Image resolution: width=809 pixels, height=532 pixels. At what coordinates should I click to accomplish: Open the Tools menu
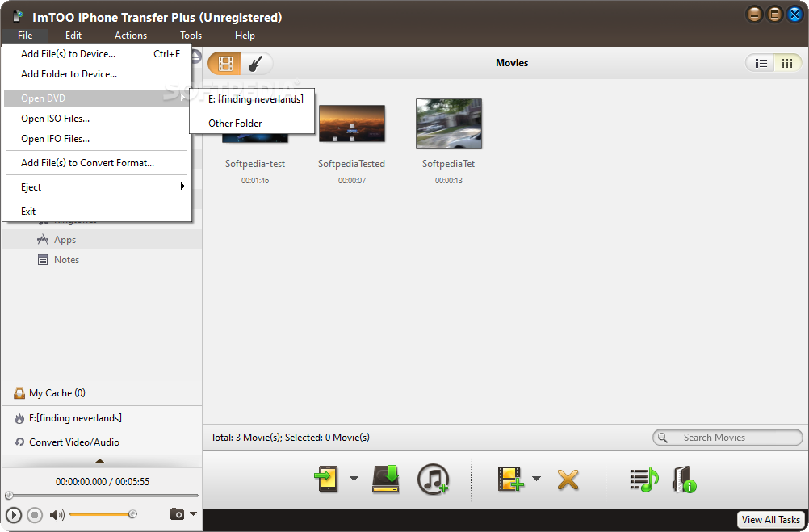click(x=191, y=36)
